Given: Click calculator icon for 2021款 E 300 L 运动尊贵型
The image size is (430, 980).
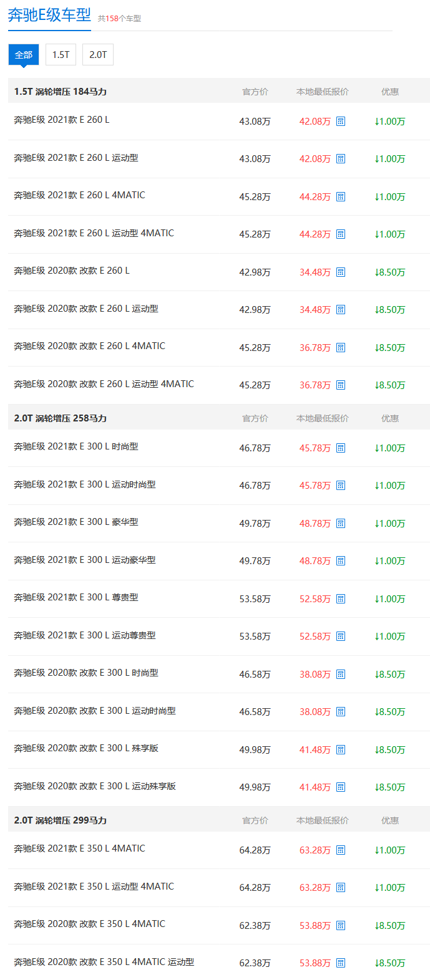Looking at the screenshot, I should coord(341,637).
